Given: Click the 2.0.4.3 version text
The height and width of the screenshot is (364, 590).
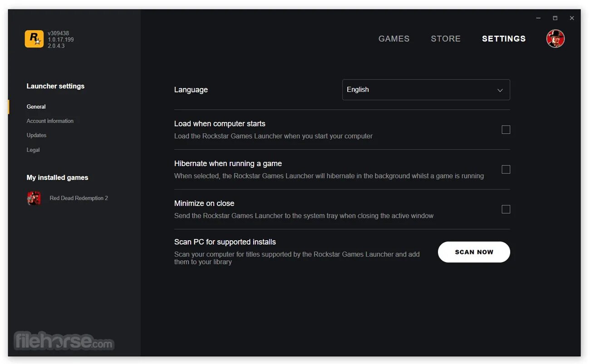Looking at the screenshot, I should [x=56, y=46].
